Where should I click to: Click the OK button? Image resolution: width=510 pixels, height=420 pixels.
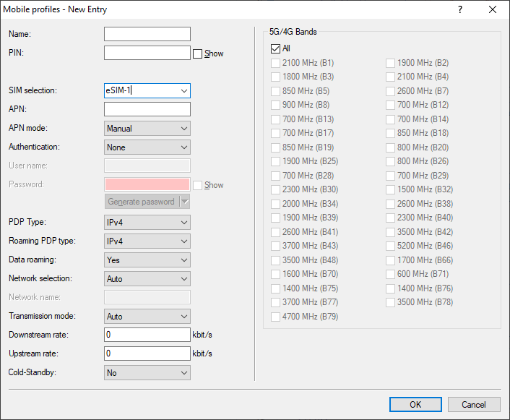[x=415, y=404]
